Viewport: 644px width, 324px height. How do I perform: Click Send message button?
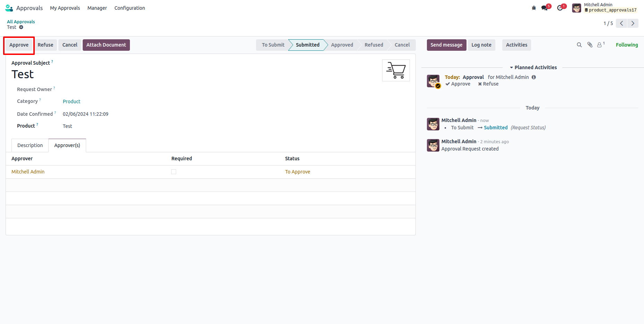pyautogui.click(x=446, y=45)
